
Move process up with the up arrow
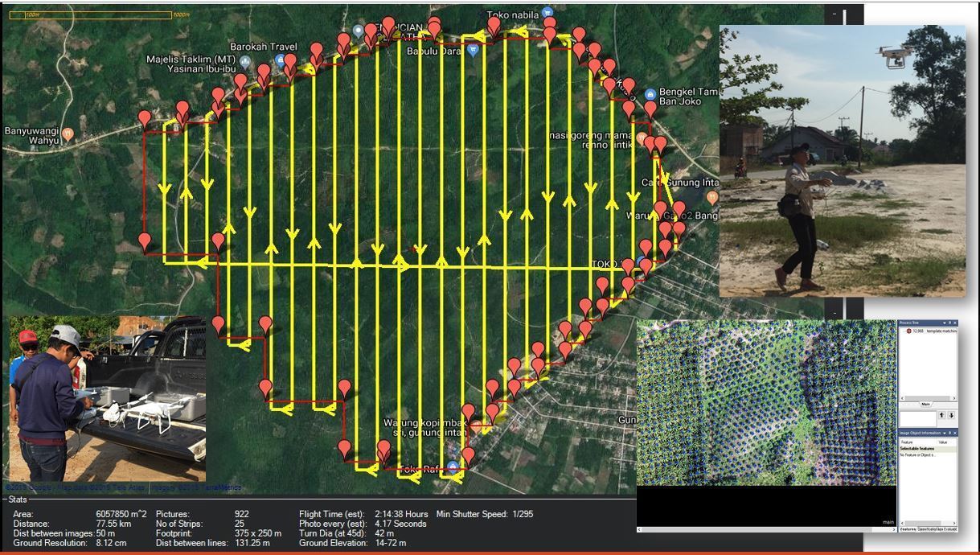pyautogui.click(x=941, y=415)
